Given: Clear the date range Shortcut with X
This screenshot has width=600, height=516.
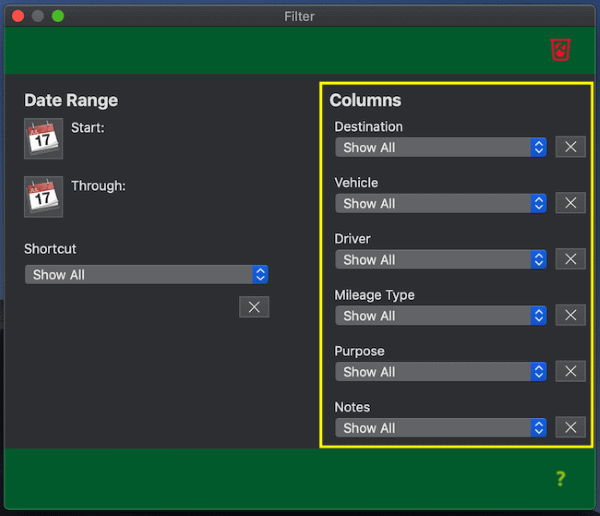Looking at the screenshot, I should [254, 307].
